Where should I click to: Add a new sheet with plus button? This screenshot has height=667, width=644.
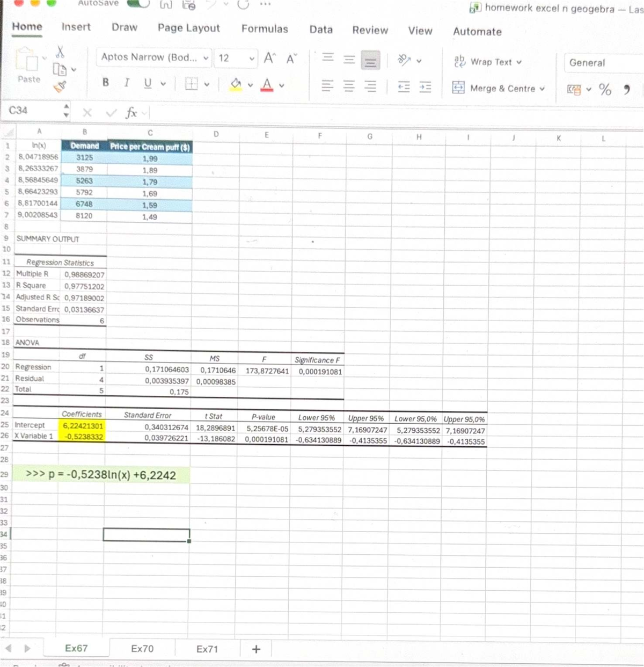[256, 649]
